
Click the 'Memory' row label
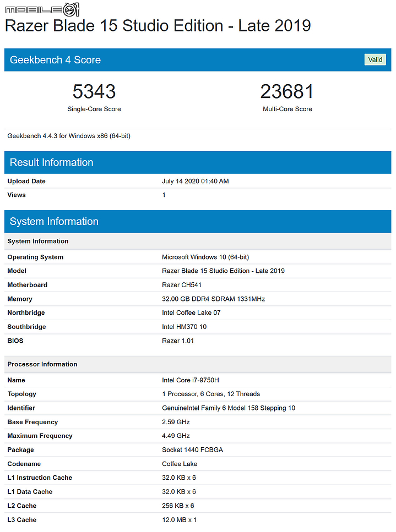click(x=20, y=299)
